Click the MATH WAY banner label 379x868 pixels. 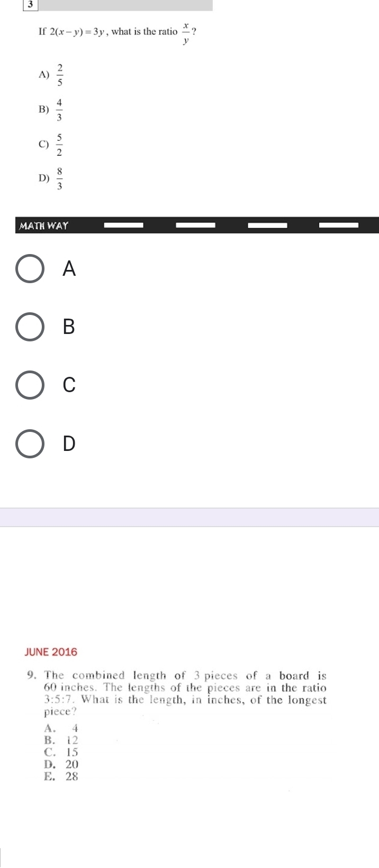pos(44,226)
